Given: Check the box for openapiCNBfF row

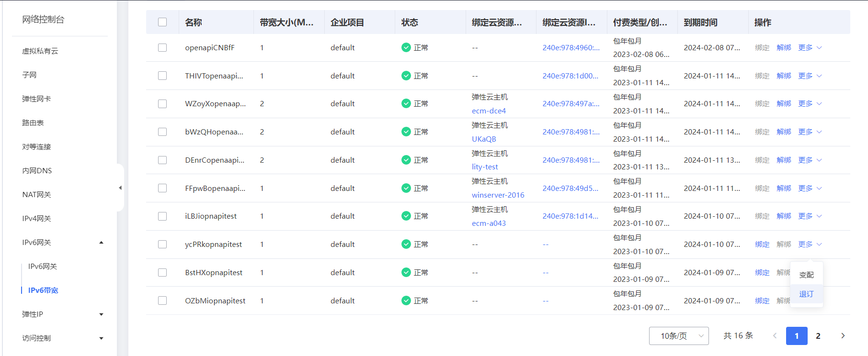Looking at the screenshot, I should 162,48.
